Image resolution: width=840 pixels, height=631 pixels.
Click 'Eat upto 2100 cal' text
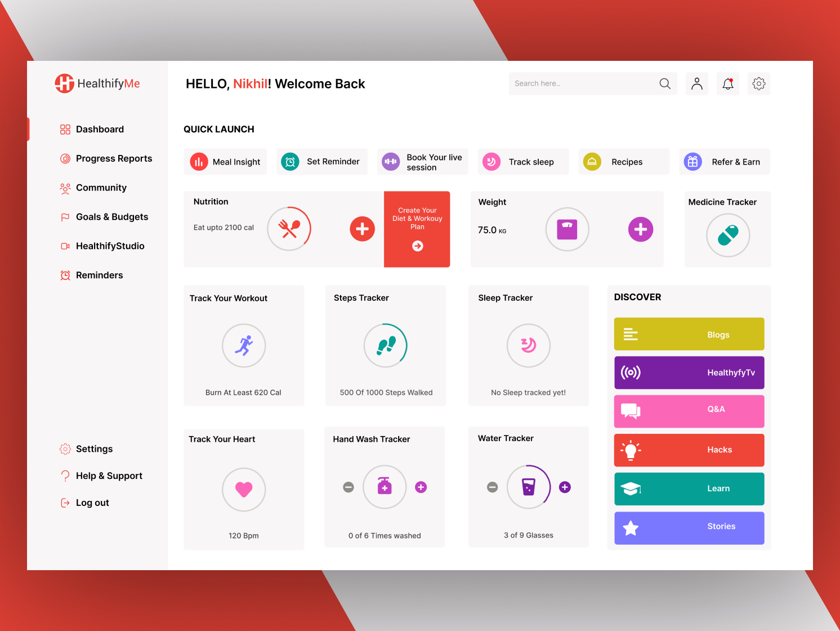[224, 228]
